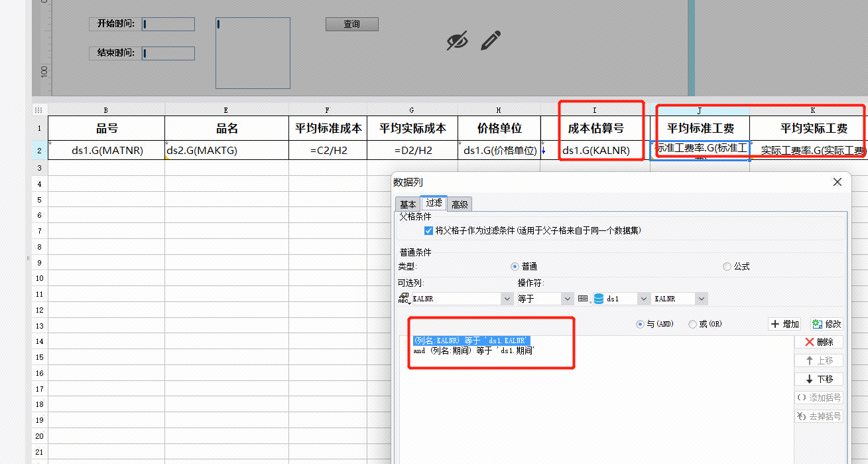The width and height of the screenshot is (868, 464).
Task: Select the 普通 condition type radio
Action: (x=515, y=266)
